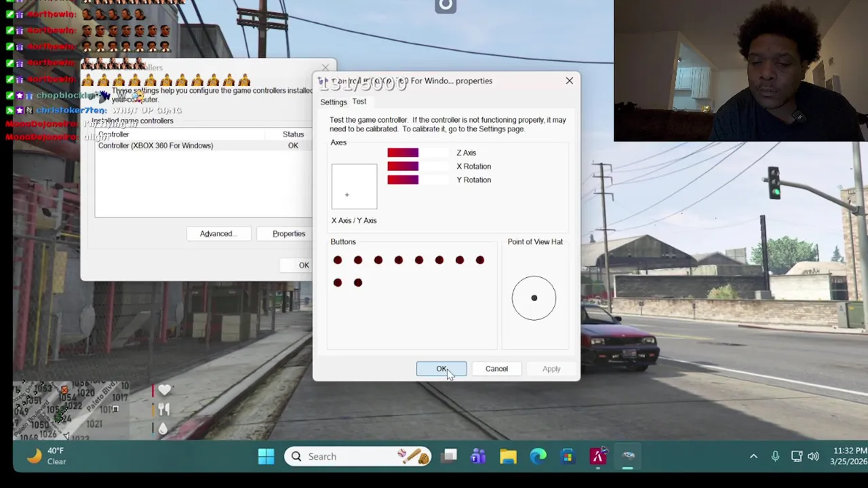Image resolution: width=868 pixels, height=488 pixels.
Task: Close the controller properties dialog
Action: (569, 81)
